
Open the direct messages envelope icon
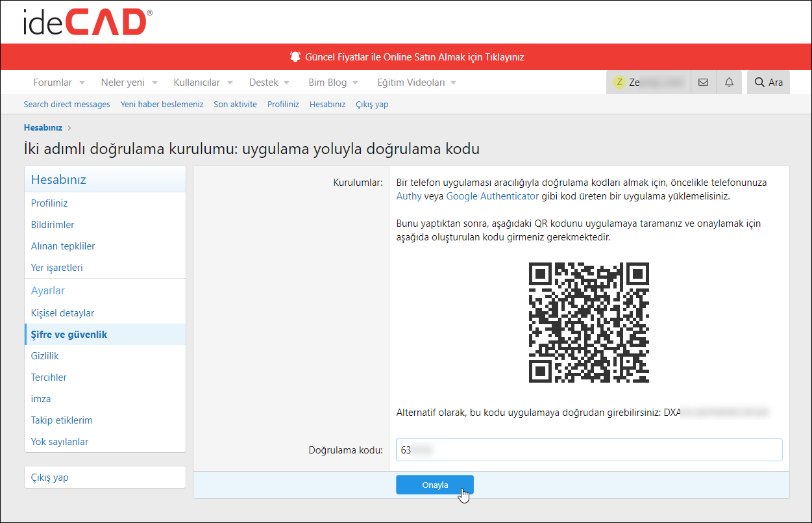point(703,83)
